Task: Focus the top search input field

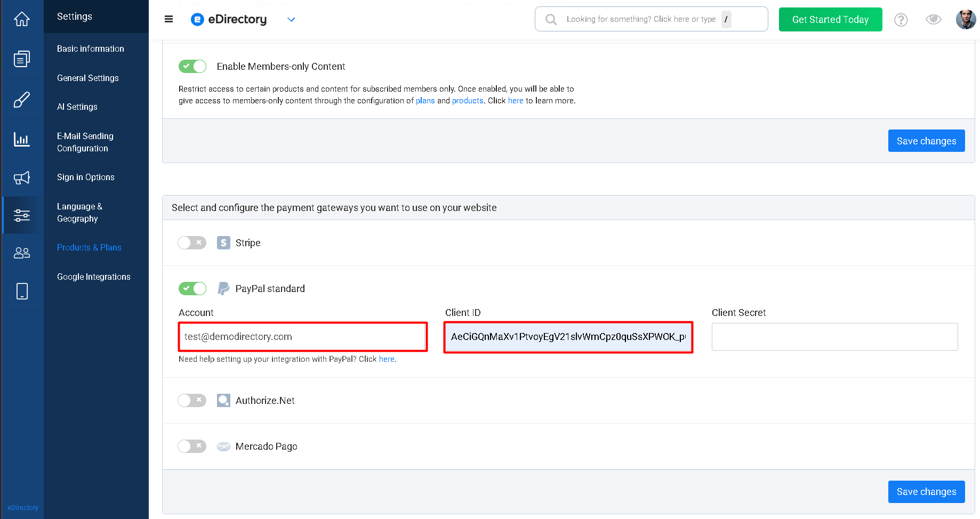Action: coord(651,19)
